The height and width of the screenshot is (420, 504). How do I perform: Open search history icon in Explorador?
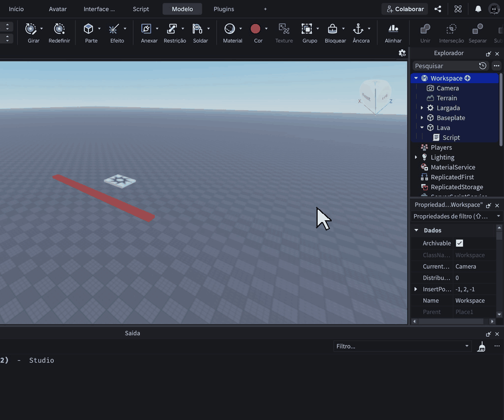[482, 66]
